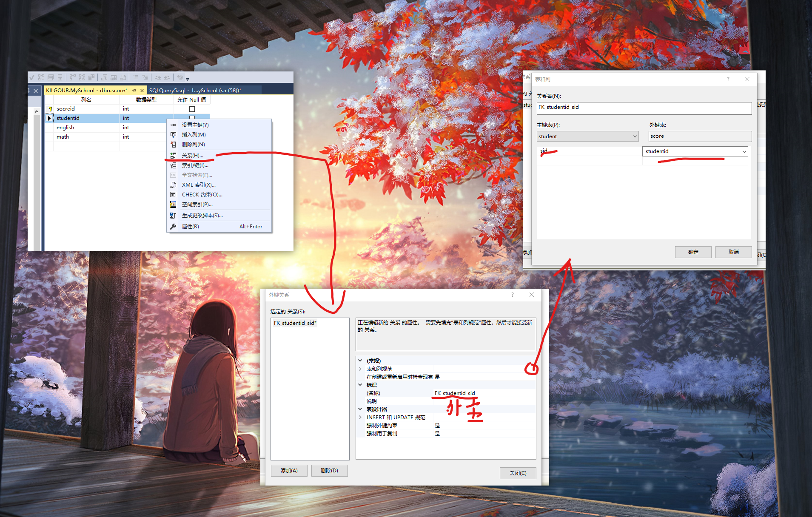812x517 pixels.
Task: Click help question mark in 外键关系 dialog
Action: [513, 295]
